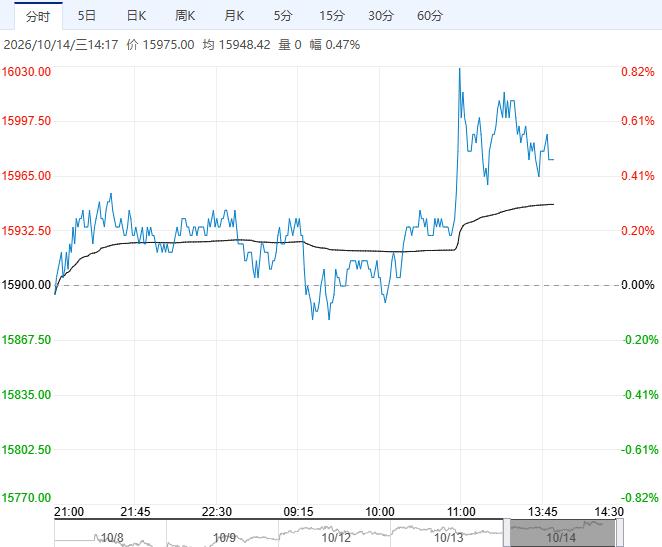Select the 10/12 segment in the navigator
The height and width of the screenshot is (547, 662).
335,533
